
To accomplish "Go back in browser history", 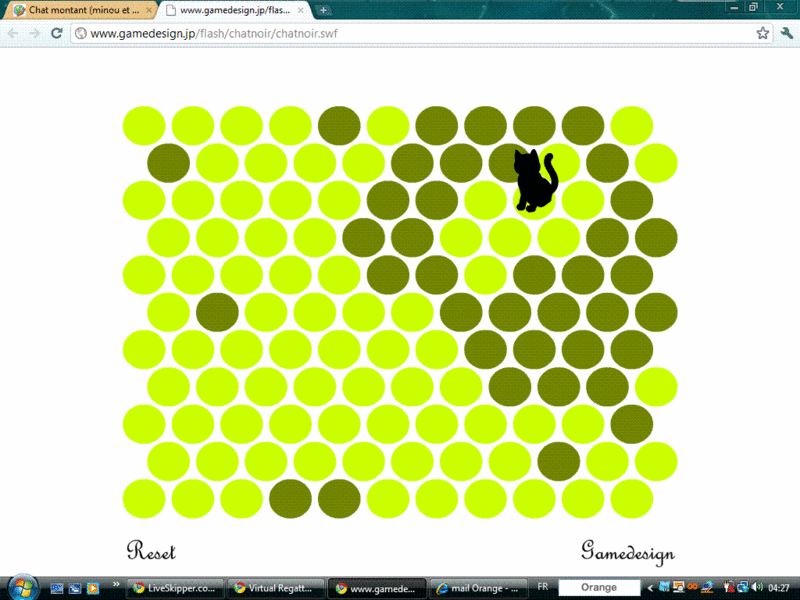I will [13, 34].
